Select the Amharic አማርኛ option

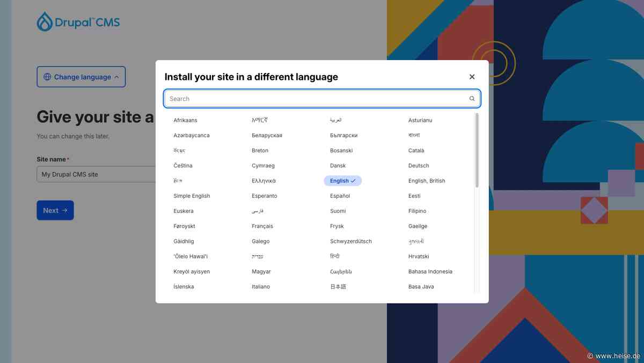coord(259,120)
